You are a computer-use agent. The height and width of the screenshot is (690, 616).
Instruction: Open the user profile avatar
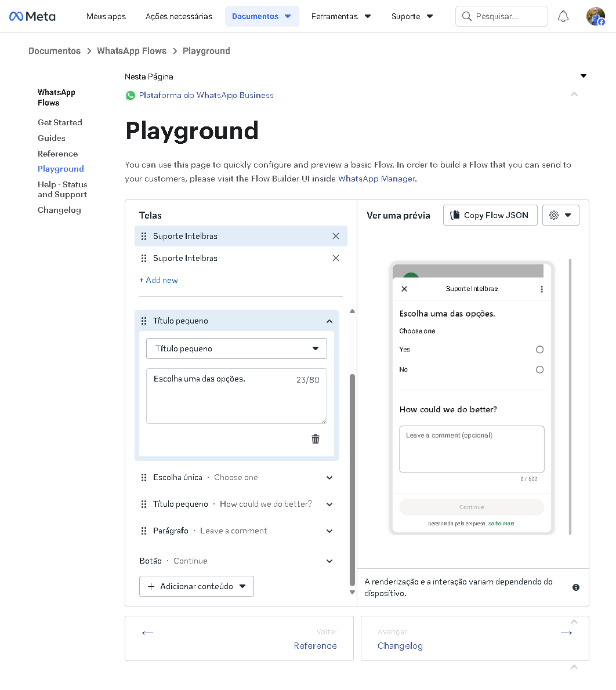(595, 16)
